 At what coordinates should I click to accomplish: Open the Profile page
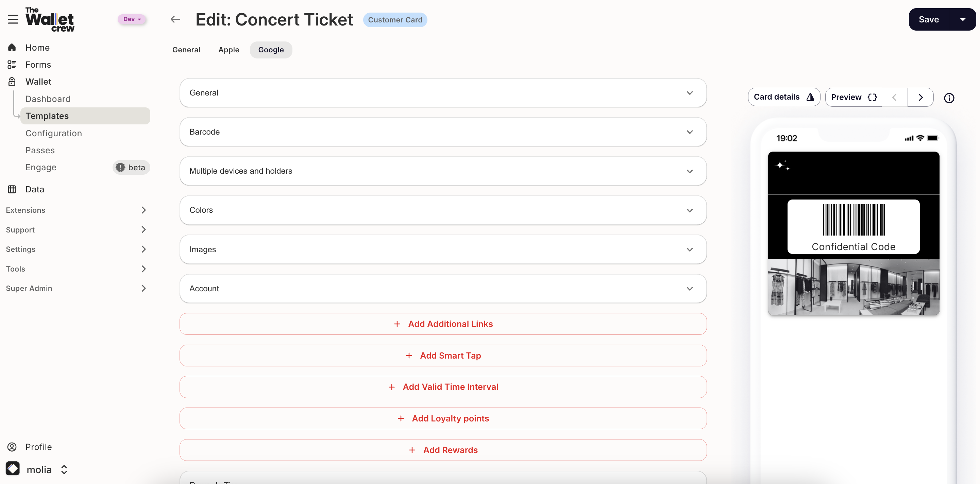[38, 447]
